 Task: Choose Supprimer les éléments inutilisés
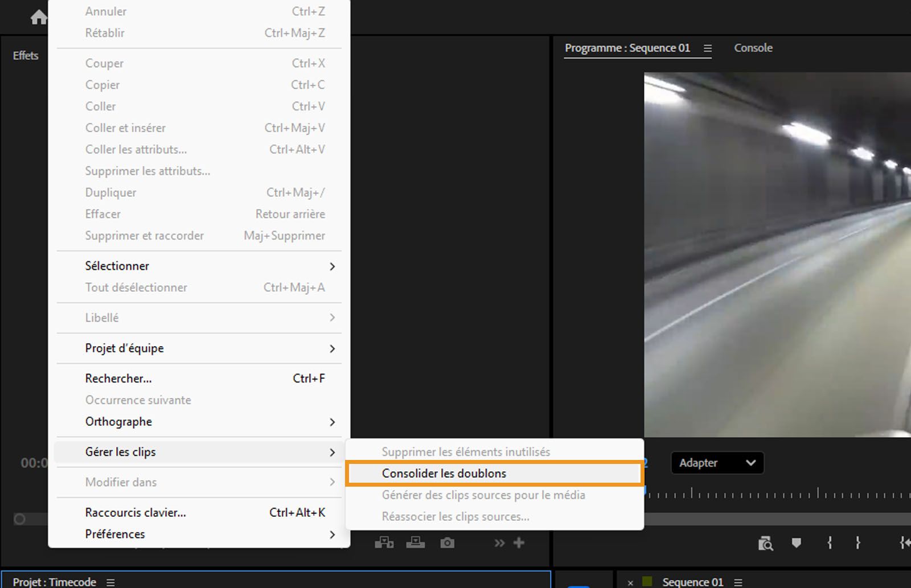click(x=494, y=452)
